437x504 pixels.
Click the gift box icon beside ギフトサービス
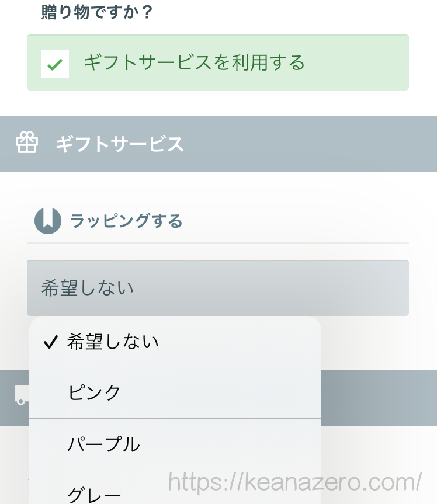point(26,142)
